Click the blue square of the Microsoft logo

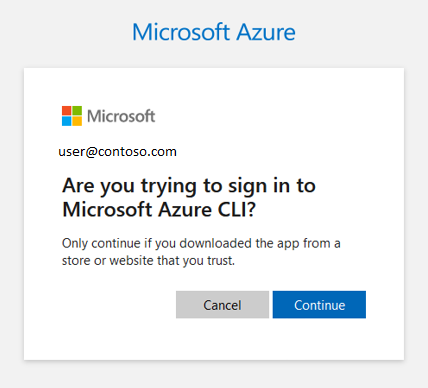point(66,121)
